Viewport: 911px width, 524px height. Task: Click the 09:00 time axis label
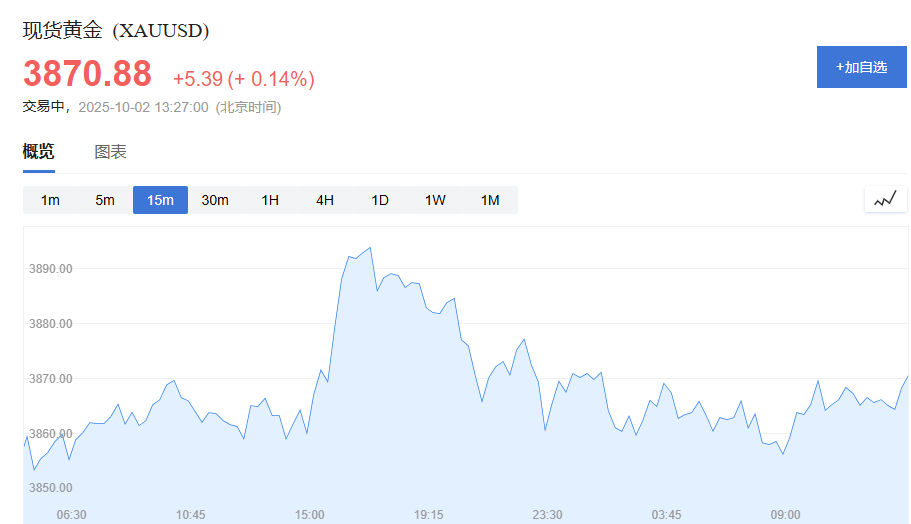tap(786, 515)
